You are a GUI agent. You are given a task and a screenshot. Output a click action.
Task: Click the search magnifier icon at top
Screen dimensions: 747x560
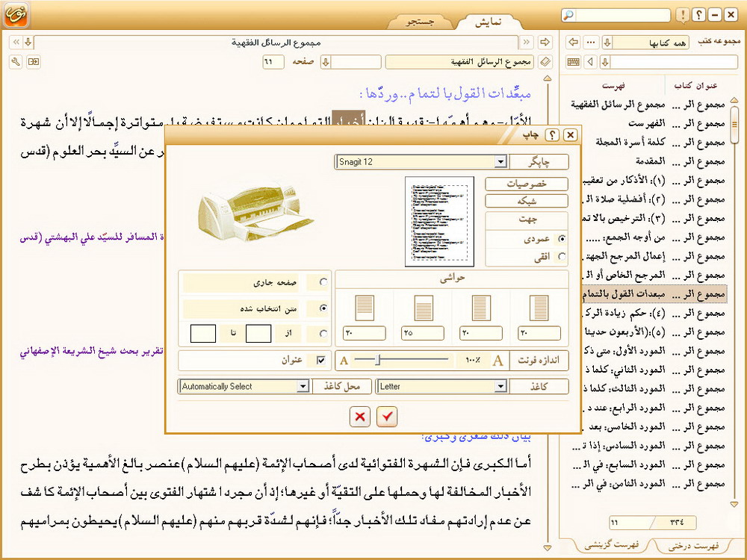(x=568, y=15)
